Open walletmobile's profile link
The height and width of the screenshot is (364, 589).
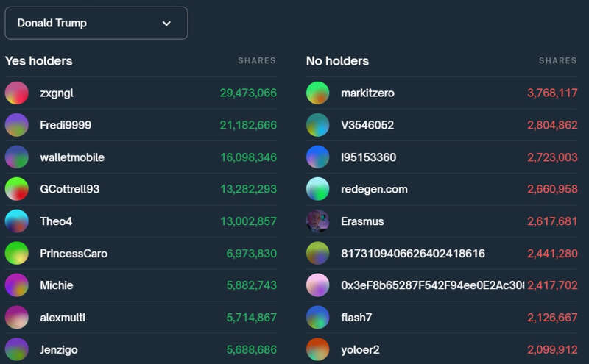72,157
